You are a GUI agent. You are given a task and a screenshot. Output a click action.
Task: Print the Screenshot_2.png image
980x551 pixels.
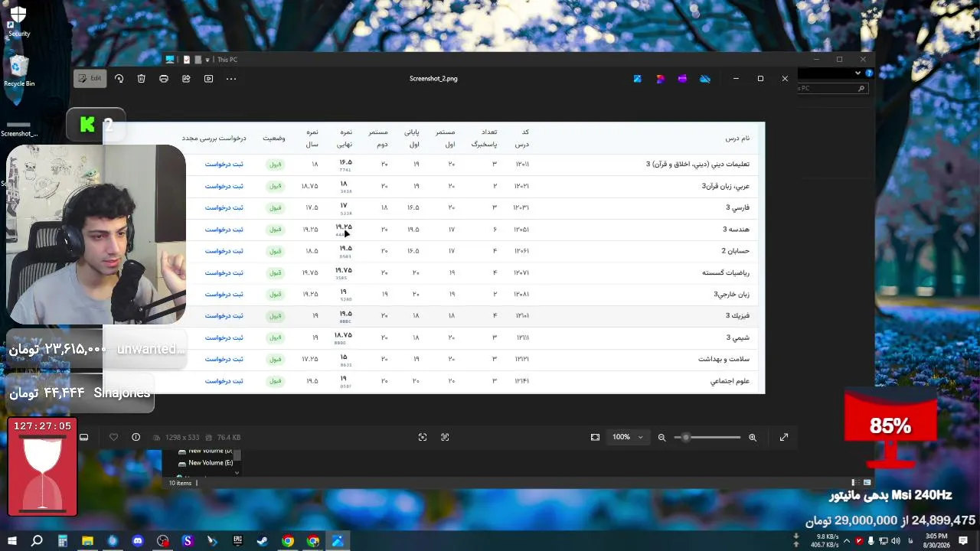point(164,78)
